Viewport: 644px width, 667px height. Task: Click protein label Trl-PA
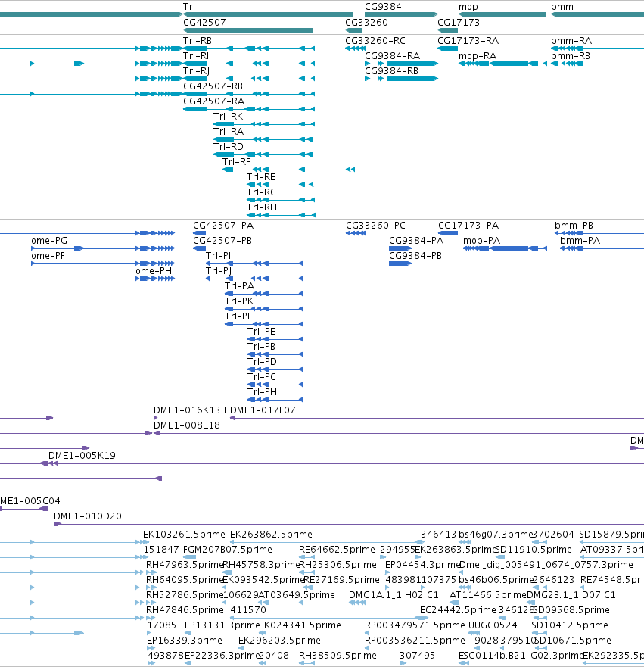tap(239, 286)
